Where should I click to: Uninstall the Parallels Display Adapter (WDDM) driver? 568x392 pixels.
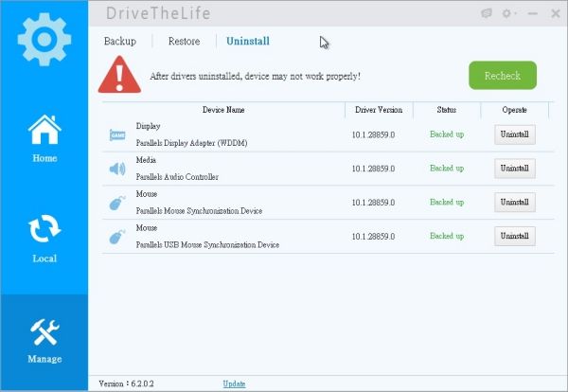(x=515, y=134)
